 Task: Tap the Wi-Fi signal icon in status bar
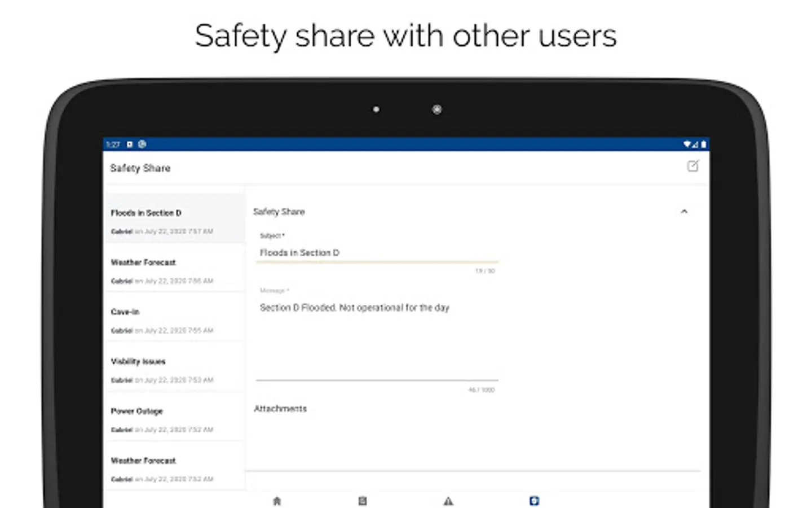[687, 144]
